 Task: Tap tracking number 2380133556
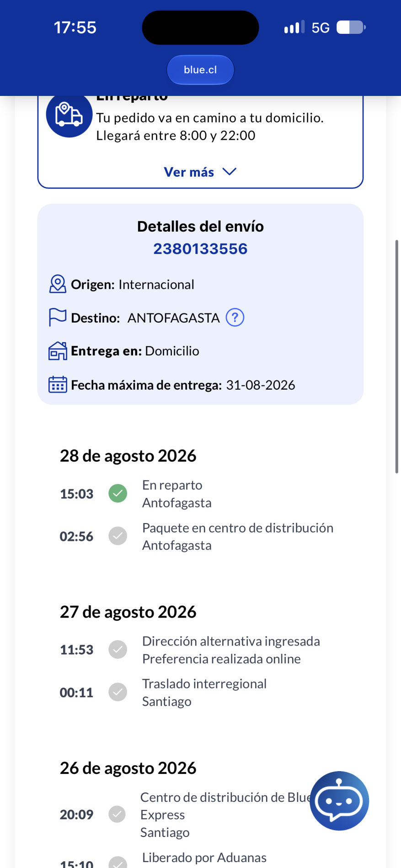pos(200,249)
